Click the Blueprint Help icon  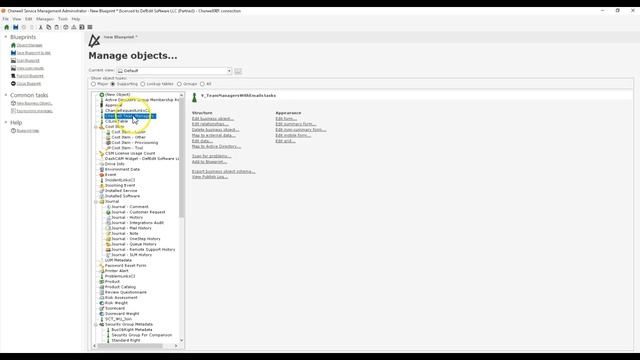click(13, 131)
